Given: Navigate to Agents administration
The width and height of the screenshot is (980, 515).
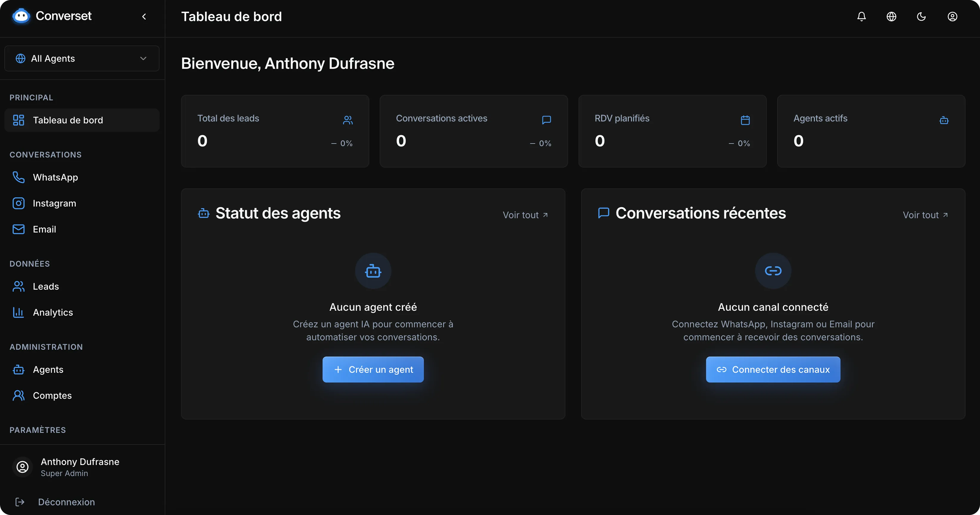Looking at the screenshot, I should click(x=48, y=369).
